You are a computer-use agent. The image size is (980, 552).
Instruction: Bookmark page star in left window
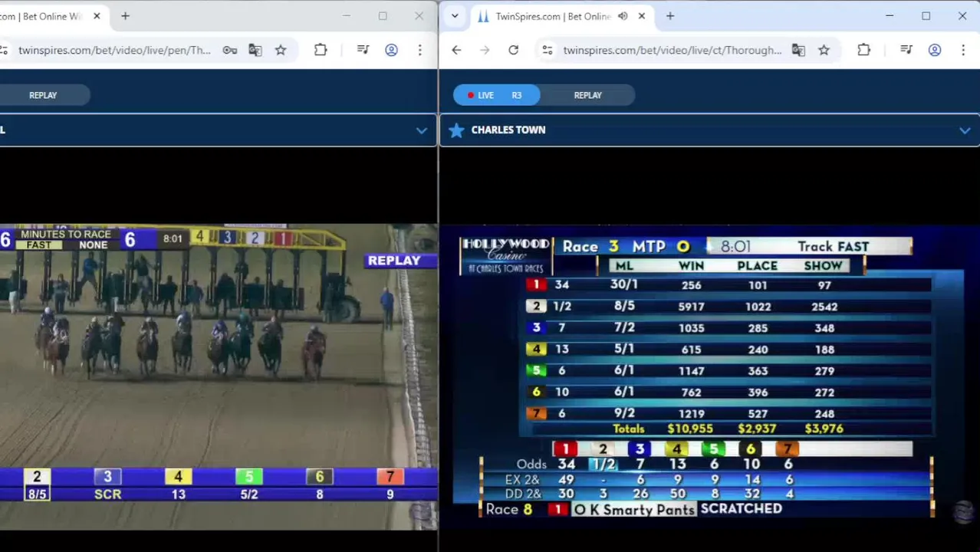(x=281, y=50)
